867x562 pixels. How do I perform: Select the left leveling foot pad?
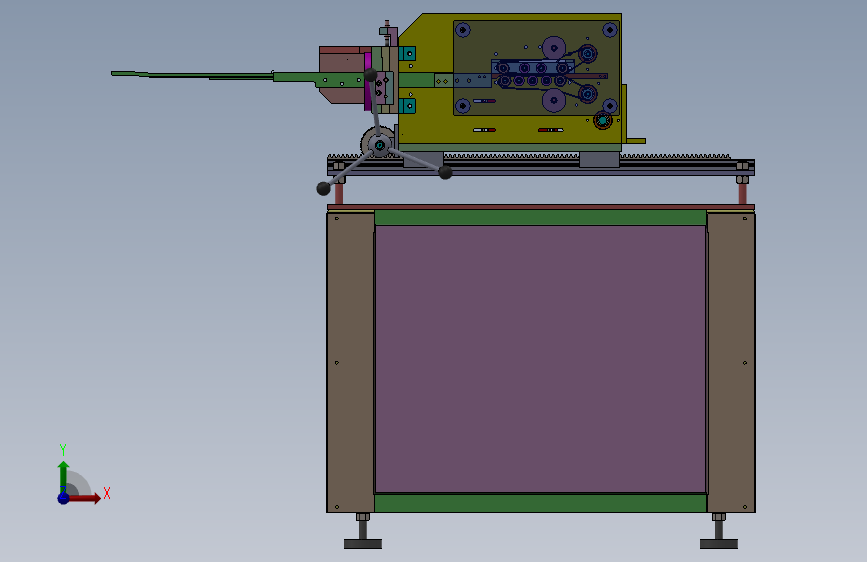(x=363, y=544)
